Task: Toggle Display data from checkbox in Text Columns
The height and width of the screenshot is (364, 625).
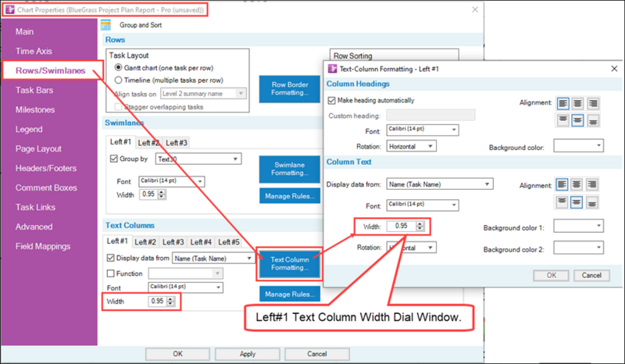Action: (x=111, y=258)
